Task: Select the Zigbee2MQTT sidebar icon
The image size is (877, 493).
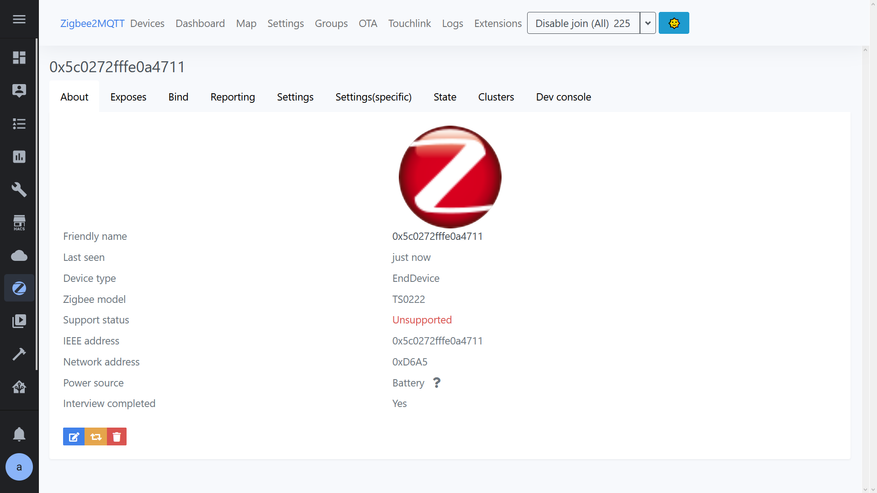Action: [x=19, y=288]
